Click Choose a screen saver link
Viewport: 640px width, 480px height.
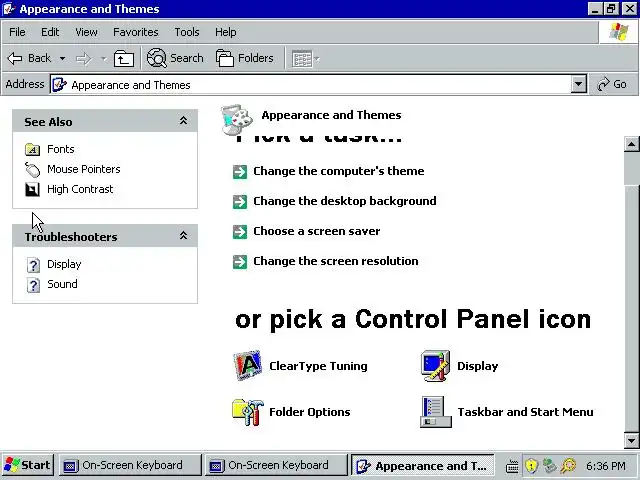(316, 231)
